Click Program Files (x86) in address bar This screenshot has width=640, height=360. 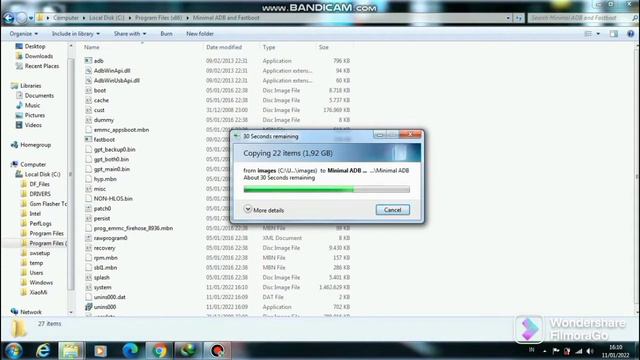click(158, 18)
